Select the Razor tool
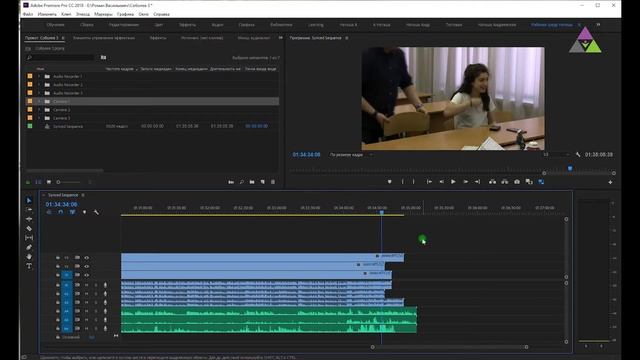 (x=29, y=229)
